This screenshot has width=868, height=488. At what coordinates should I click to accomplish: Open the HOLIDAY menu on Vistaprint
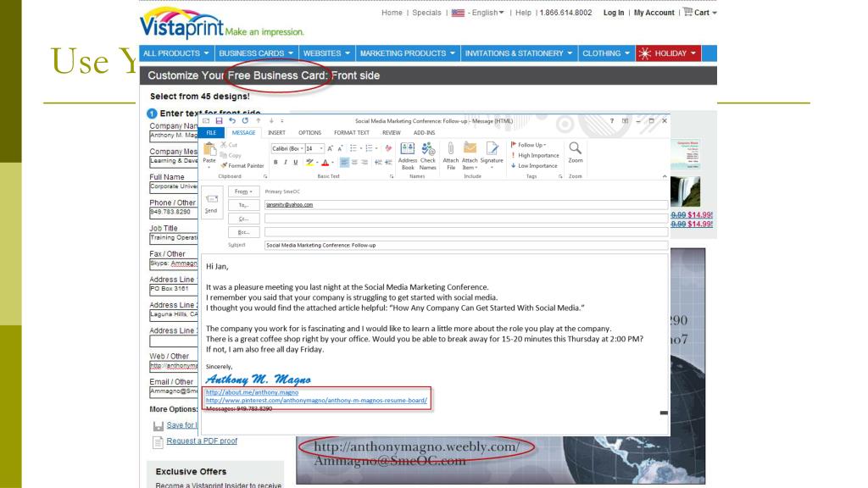668,53
